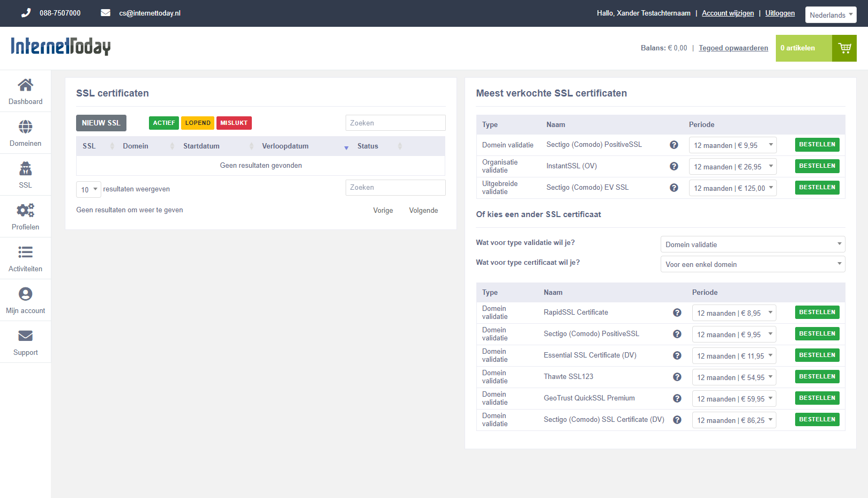Click the InternetToday logo

61,46
